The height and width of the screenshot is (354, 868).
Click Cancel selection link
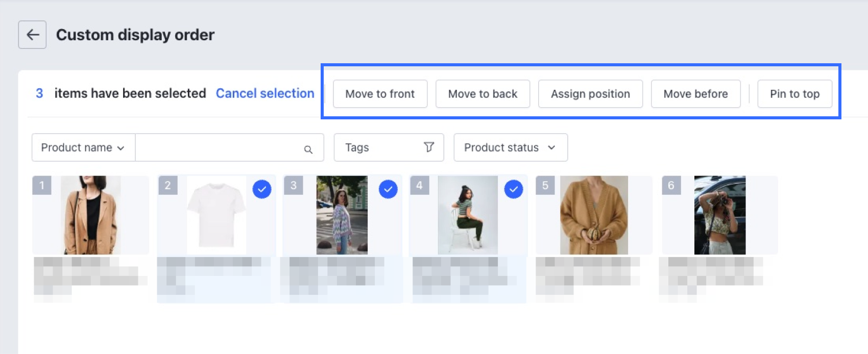click(265, 93)
